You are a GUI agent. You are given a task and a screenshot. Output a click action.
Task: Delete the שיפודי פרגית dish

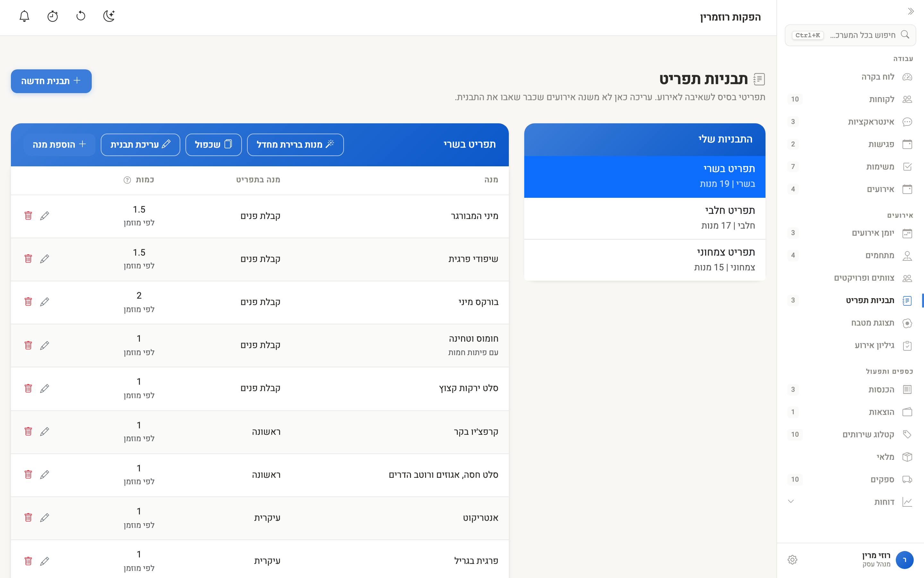coord(28,259)
